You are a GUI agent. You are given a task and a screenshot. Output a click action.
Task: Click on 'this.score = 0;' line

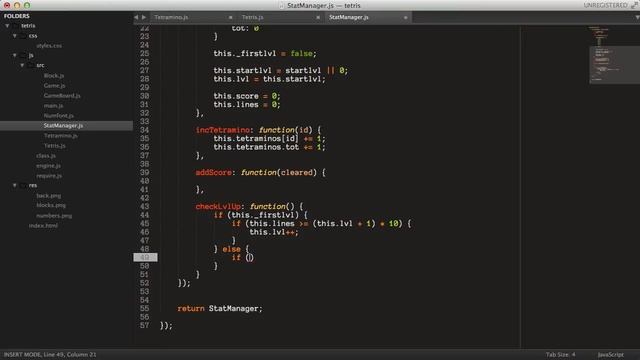(247, 96)
